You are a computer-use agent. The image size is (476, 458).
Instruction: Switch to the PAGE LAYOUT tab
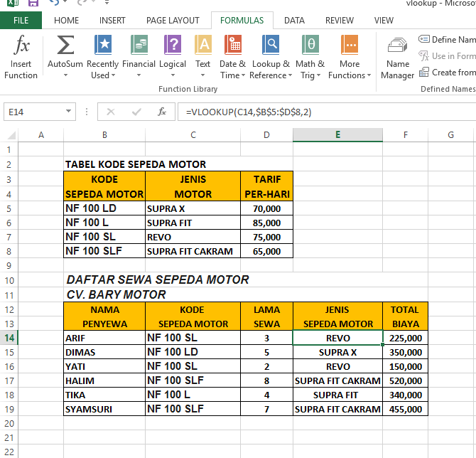(173, 21)
